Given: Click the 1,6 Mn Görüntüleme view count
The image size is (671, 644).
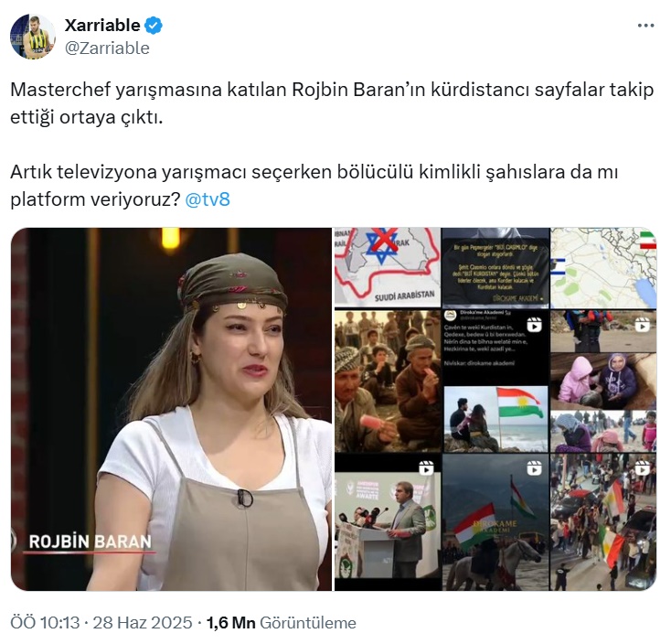Looking at the screenshot, I should (282, 622).
